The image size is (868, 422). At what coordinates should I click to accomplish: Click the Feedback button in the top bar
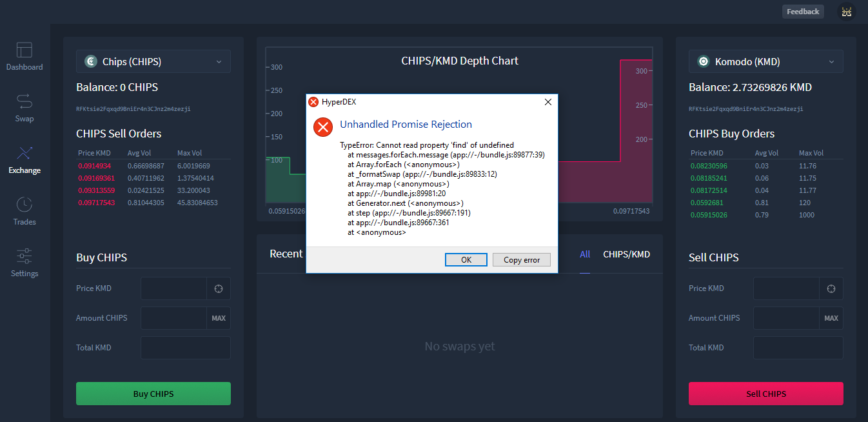pyautogui.click(x=802, y=11)
